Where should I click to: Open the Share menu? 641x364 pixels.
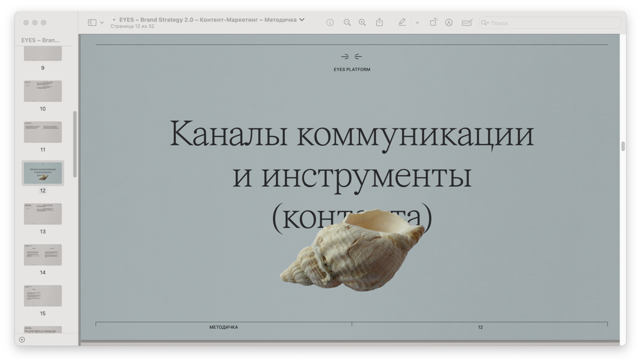[379, 23]
